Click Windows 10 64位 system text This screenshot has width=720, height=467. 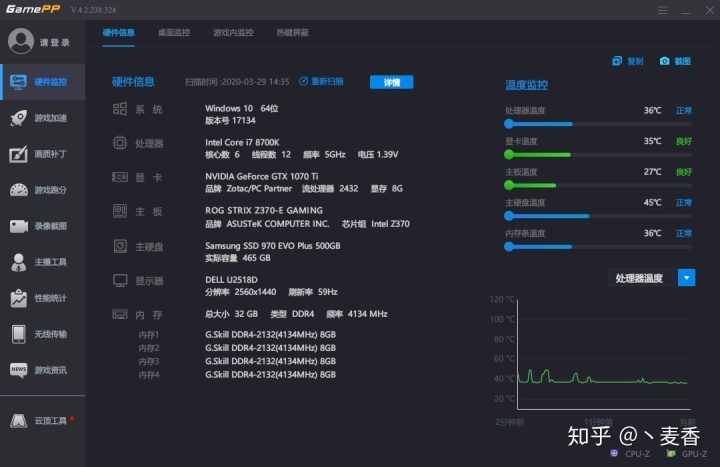click(x=242, y=108)
